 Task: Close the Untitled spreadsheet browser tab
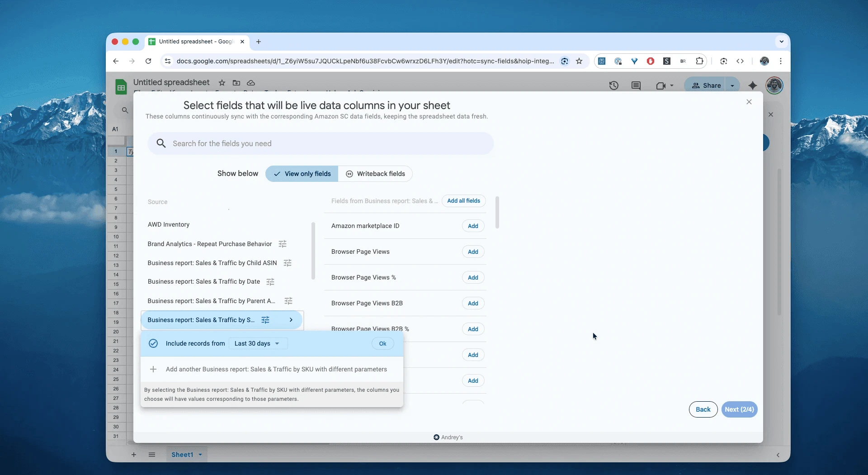pyautogui.click(x=242, y=42)
